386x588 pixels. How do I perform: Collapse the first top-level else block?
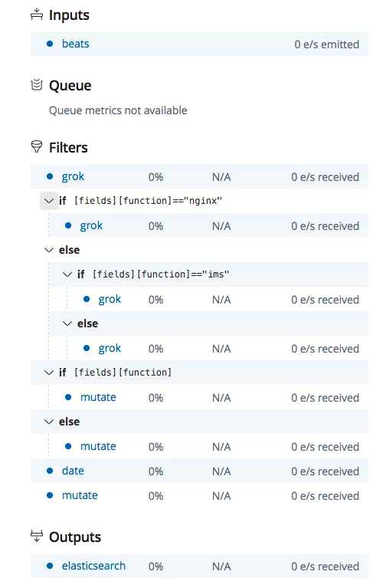49,250
